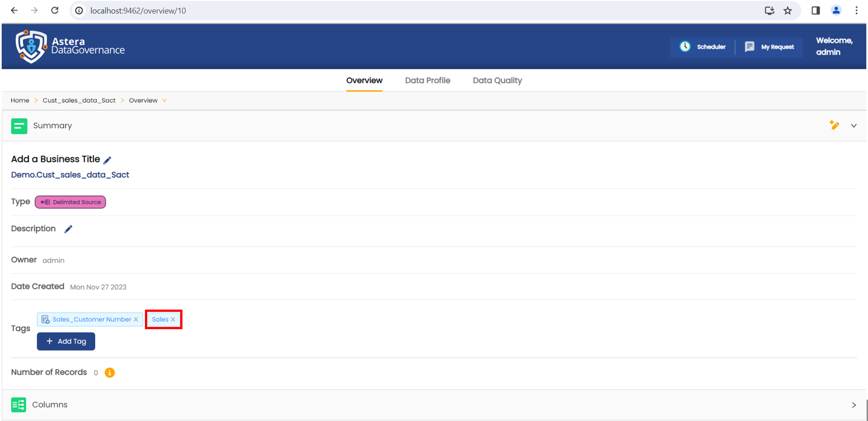The image size is (868, 421).
Task: Click the site information icon in address bar
Action: [x=79, y=11]
